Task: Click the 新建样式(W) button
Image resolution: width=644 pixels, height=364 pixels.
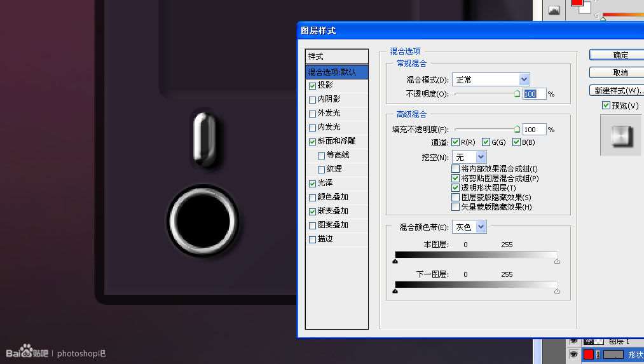Action: (x=617, y=90)
